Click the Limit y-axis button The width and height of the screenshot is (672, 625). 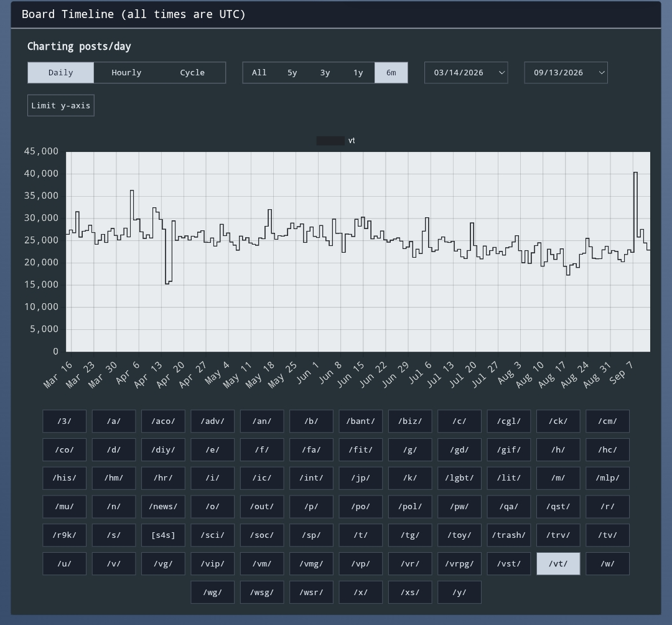tap(61, 105)
